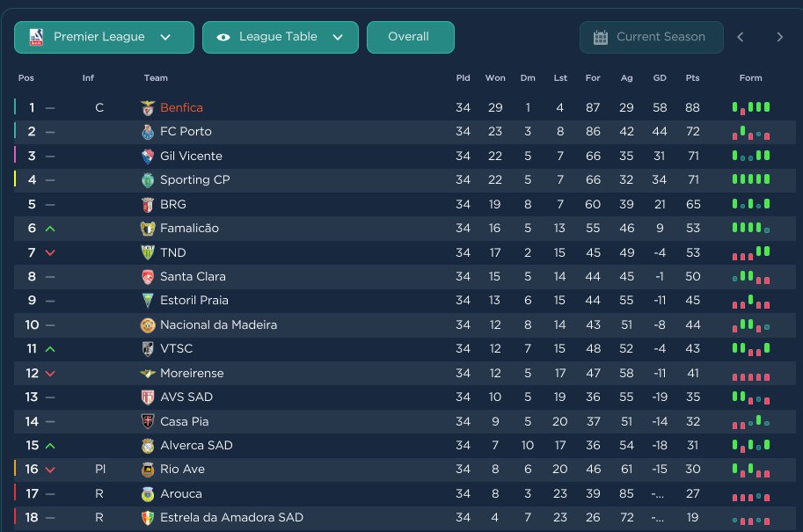Click Sporting CP's green form bars
The height and width of the screenshot is (532, 803).
tap(751, 180)
